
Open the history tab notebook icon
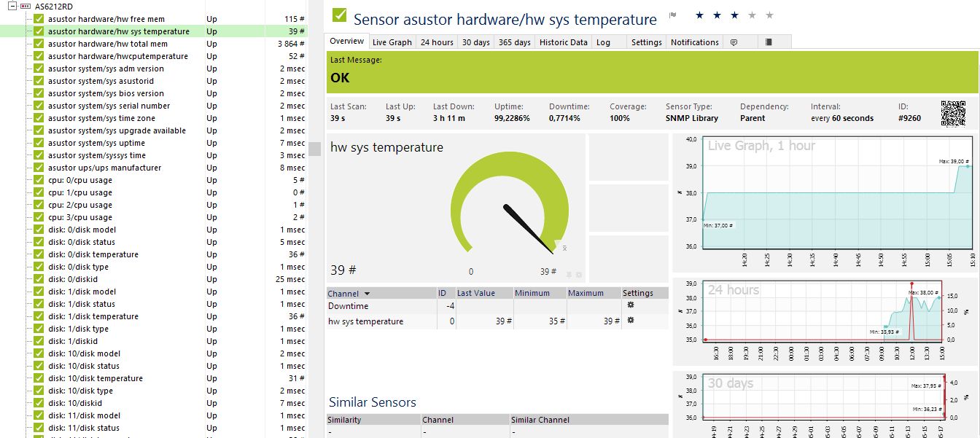tap(769, 42)
